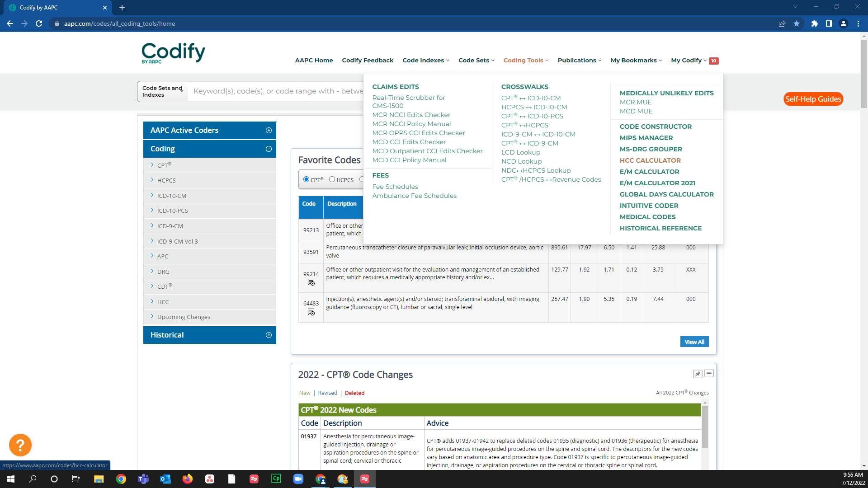The height and width of the screenshot is (488, 868).
Task: Select the HCPCS radio button
Action: click(332, 179)
